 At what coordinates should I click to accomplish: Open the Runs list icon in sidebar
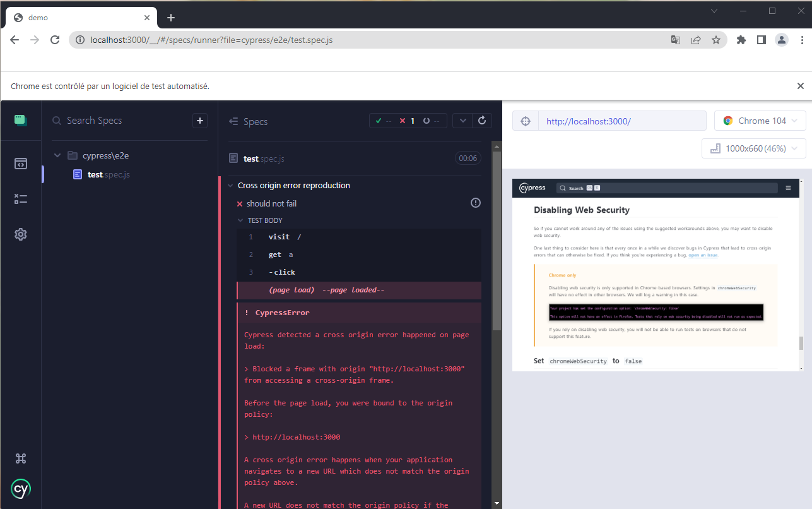click(21, 199)
